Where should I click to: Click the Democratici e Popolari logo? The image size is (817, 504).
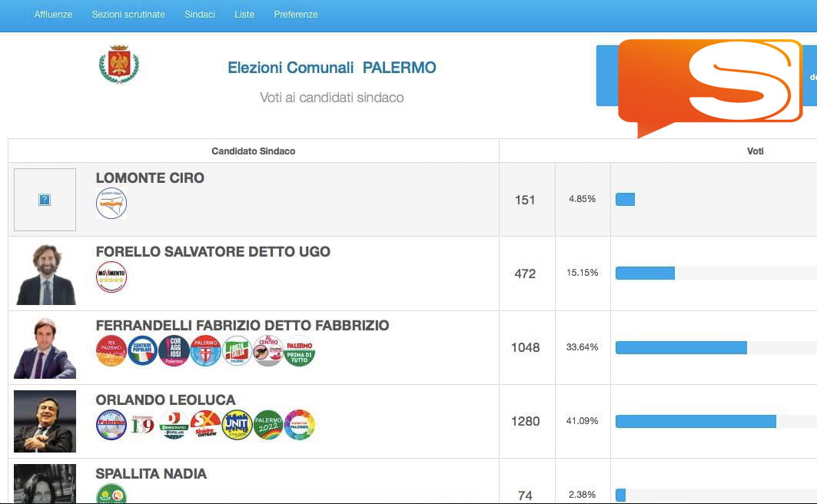tap(174, 425)
